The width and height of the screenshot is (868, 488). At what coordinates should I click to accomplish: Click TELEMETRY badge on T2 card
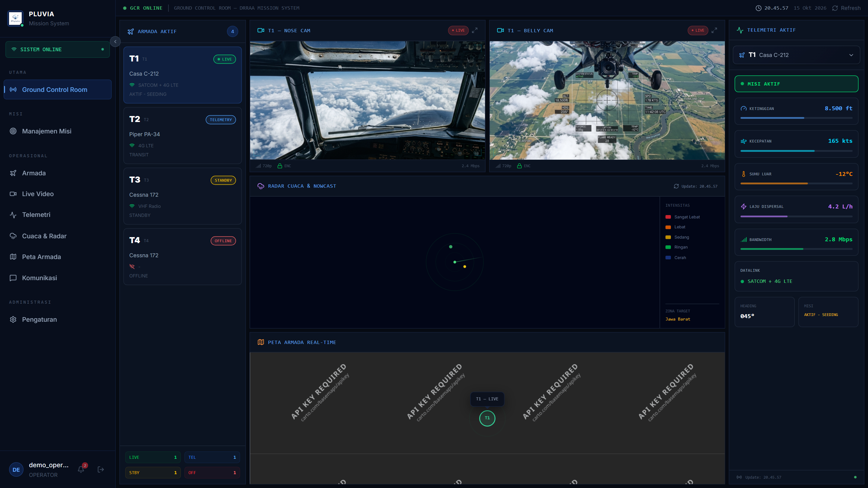coord(221,120)
